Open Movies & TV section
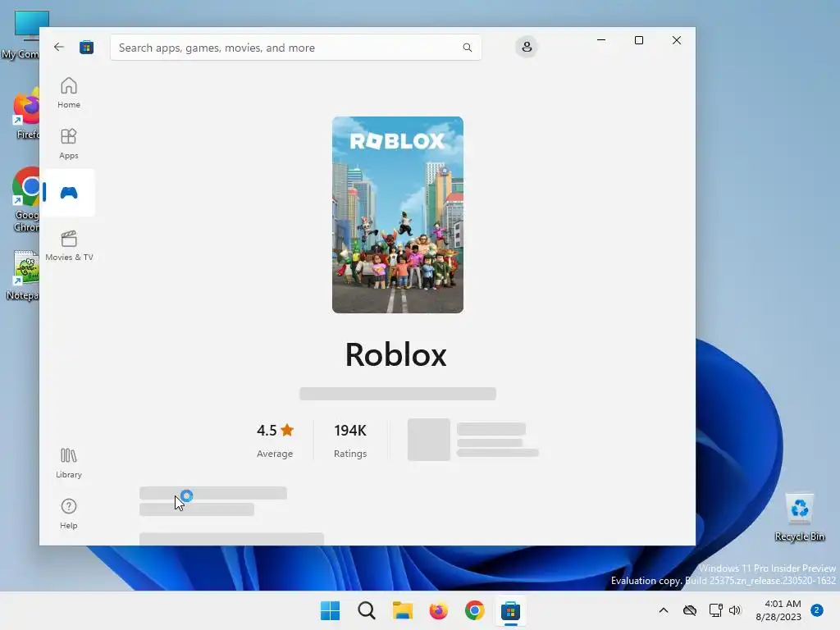This screenshot has height=630, width=840. [69, 245]
